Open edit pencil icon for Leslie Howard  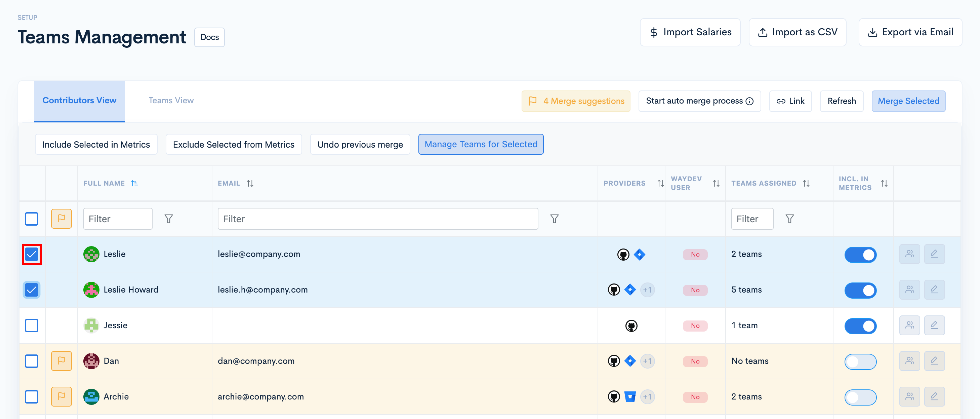(x=934, y=290)
